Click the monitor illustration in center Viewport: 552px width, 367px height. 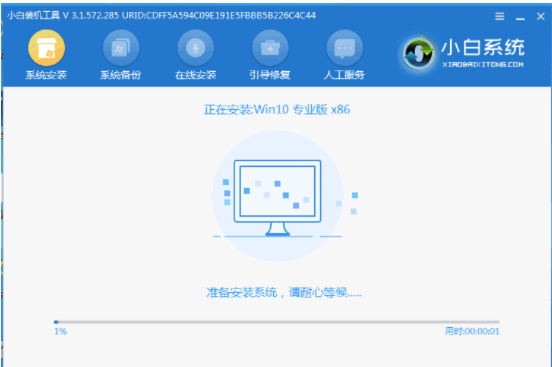coord(277,198)
